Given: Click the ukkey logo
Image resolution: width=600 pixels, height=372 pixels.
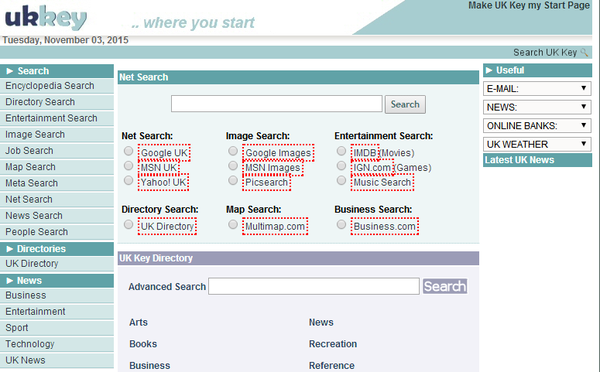Looking at the screenshot, I should point(46,18).
